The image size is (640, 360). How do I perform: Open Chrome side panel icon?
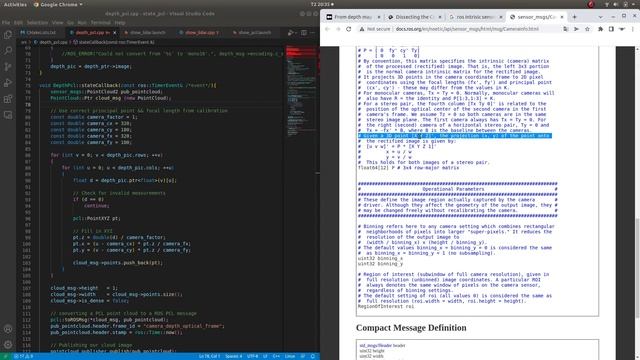611,29
